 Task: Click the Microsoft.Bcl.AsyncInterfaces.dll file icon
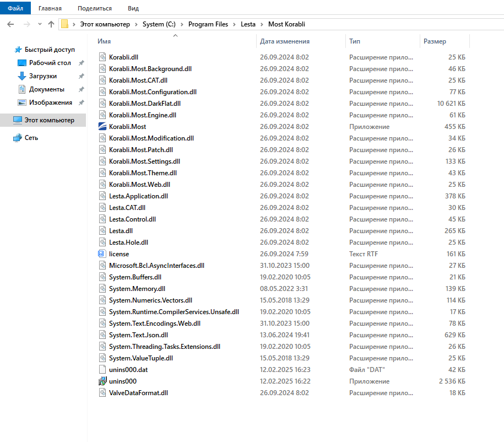tap(102, 266)
